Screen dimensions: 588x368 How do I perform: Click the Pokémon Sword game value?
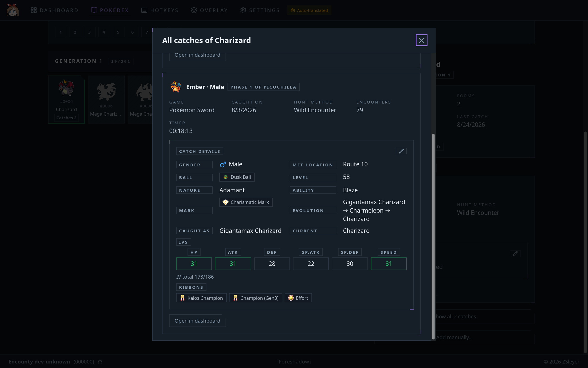192,110
